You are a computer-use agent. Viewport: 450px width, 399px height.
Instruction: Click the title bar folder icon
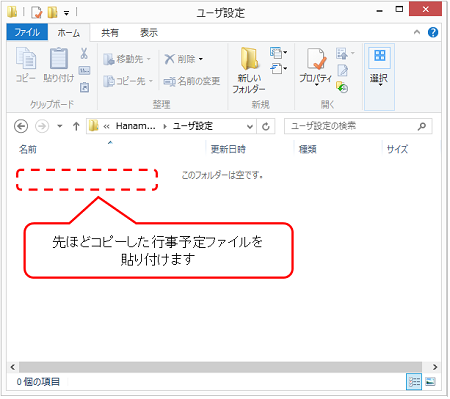(12, 12)
